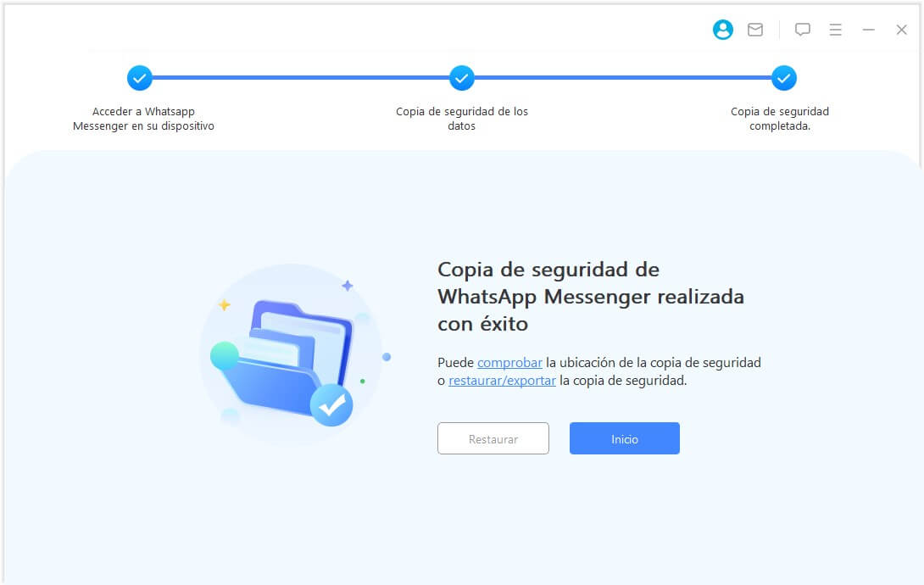Open the feedback chat bubble icon
Screen dimensions: 924x585
[802, 29]
